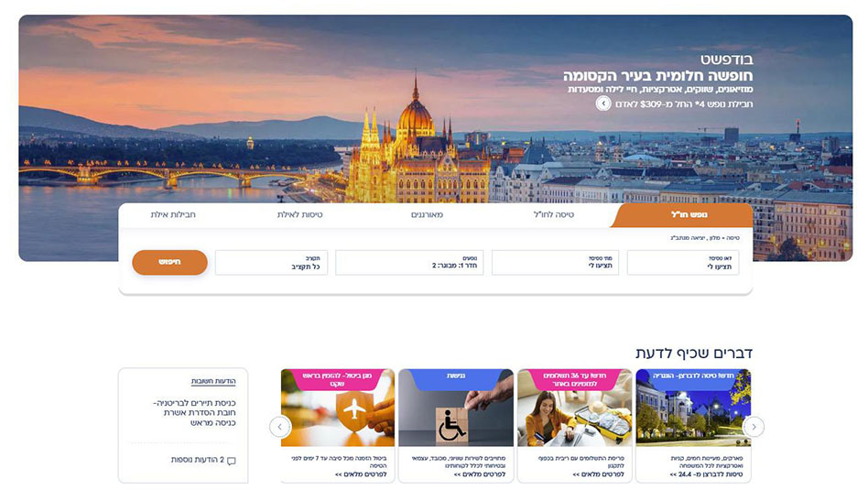Open the לאן טסים destination dropdown
This screenshot has width=868, height=490.
(x=682, y=263)
